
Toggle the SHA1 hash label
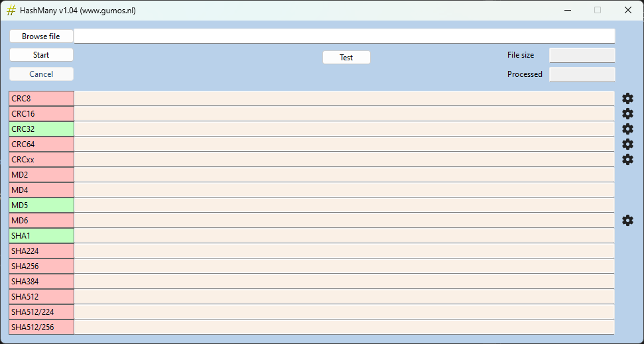tap(41, 236)
